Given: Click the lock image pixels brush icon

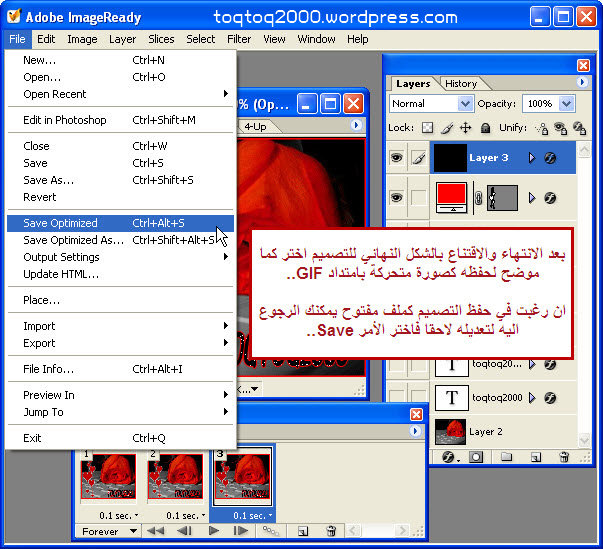Looking at the screenshot, I should tap(446, 128).
